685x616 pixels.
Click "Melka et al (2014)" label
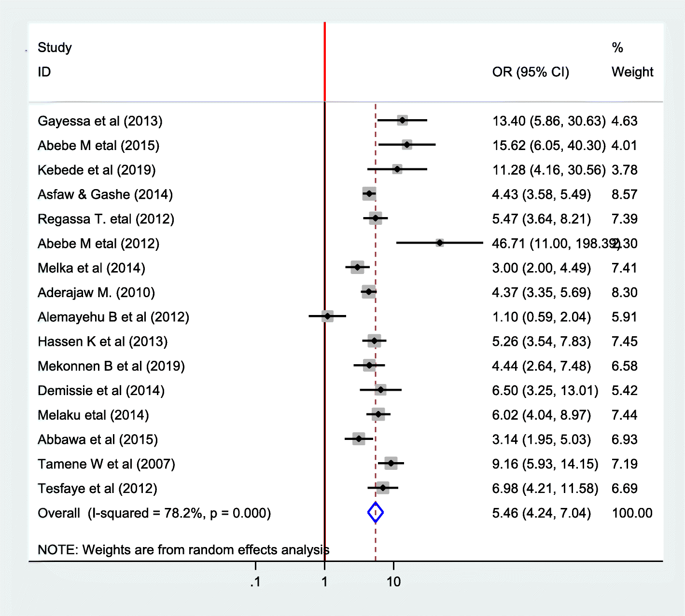91,268
